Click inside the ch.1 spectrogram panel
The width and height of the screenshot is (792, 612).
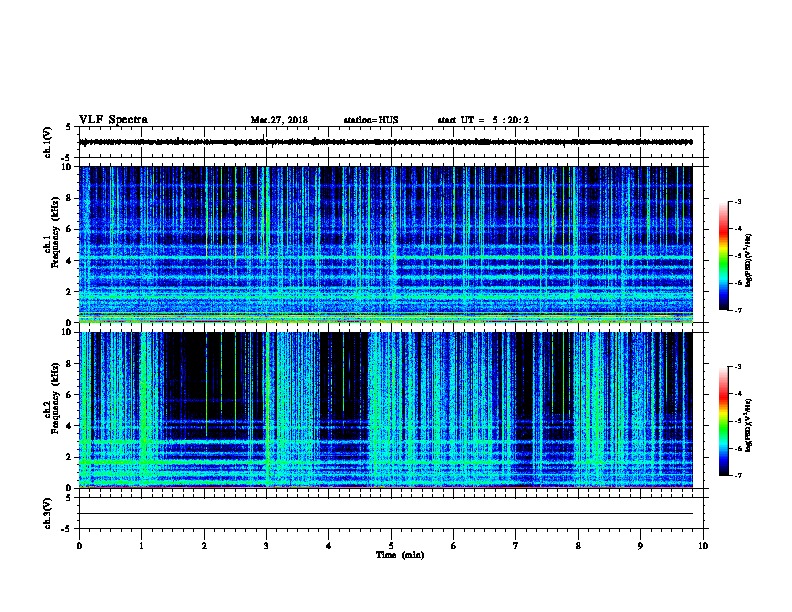[x=386, y=244]
